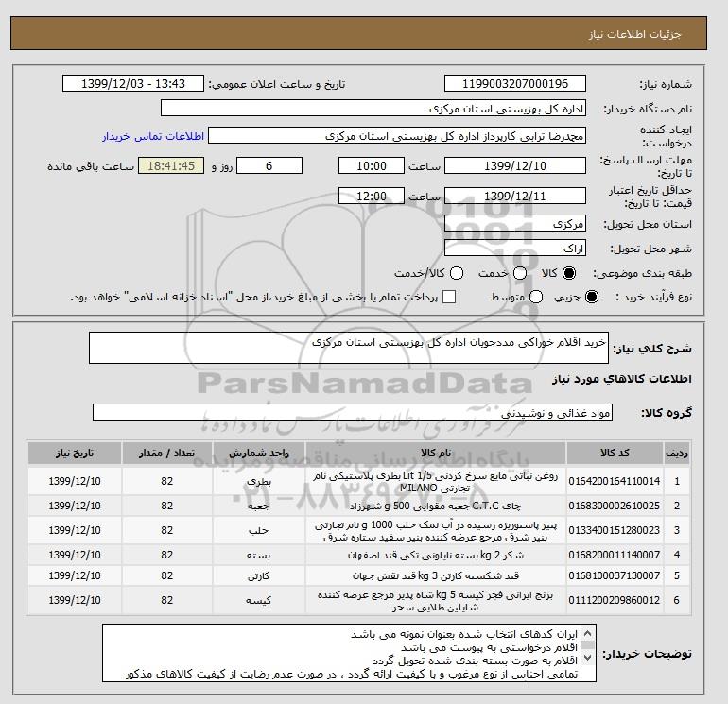Click the need number field 1199003207000196

coord(515,83)
